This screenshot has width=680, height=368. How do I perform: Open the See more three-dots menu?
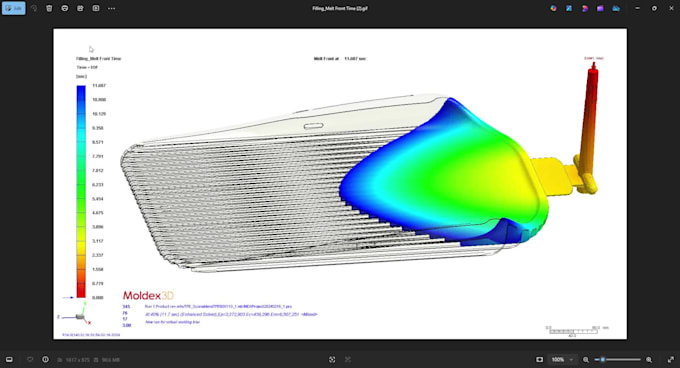111,8
